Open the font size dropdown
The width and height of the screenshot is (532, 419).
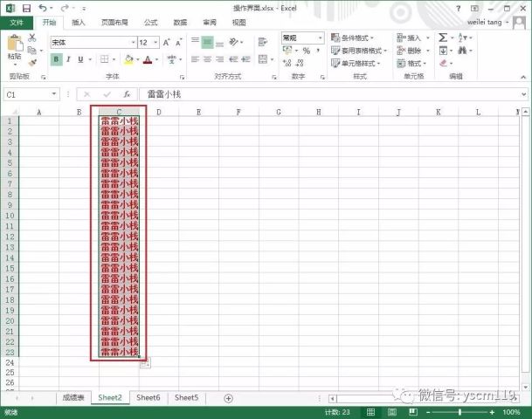tap(155, 43)
